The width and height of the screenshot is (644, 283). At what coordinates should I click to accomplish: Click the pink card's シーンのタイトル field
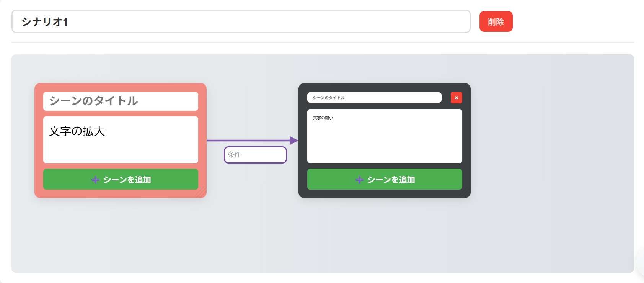click(121, 101)
